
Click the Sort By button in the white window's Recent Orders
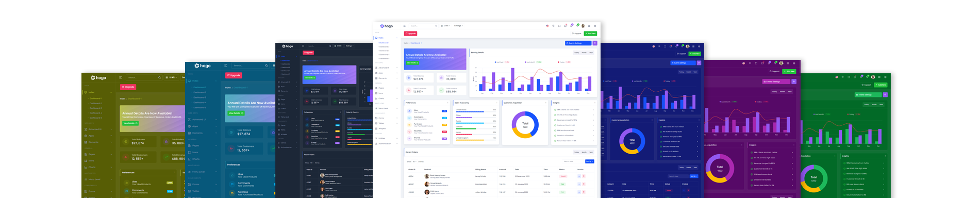point(589,161)
